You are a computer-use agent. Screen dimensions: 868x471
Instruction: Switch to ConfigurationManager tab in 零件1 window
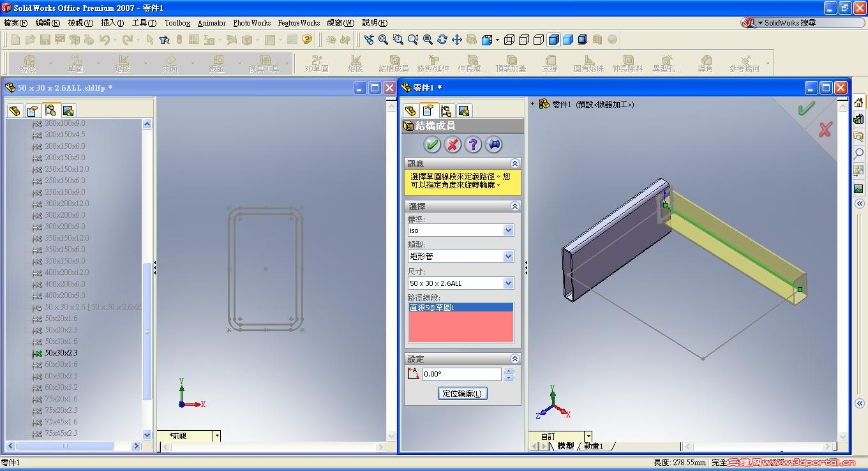tap(446, 110)
